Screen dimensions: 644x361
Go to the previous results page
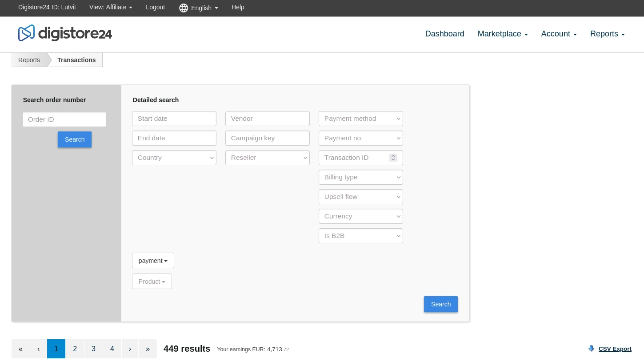(39, 349)
